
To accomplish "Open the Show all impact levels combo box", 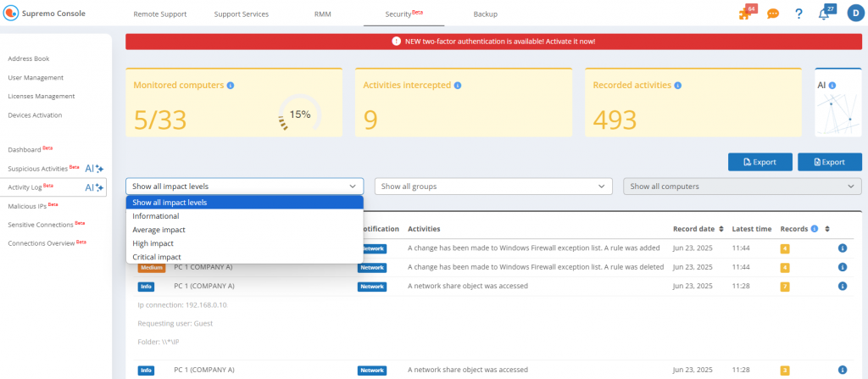I will [x=245, y=187].
